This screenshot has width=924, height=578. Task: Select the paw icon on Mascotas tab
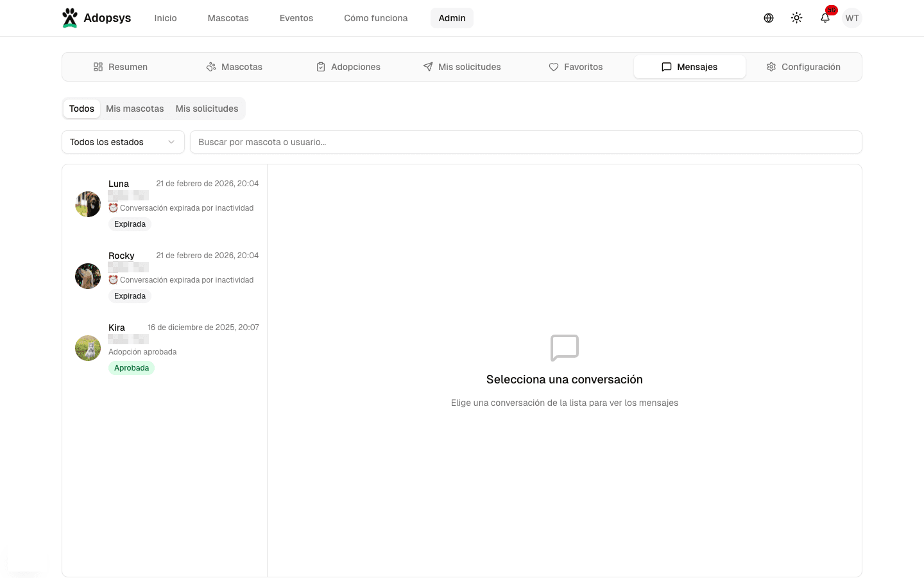[210, 67]
